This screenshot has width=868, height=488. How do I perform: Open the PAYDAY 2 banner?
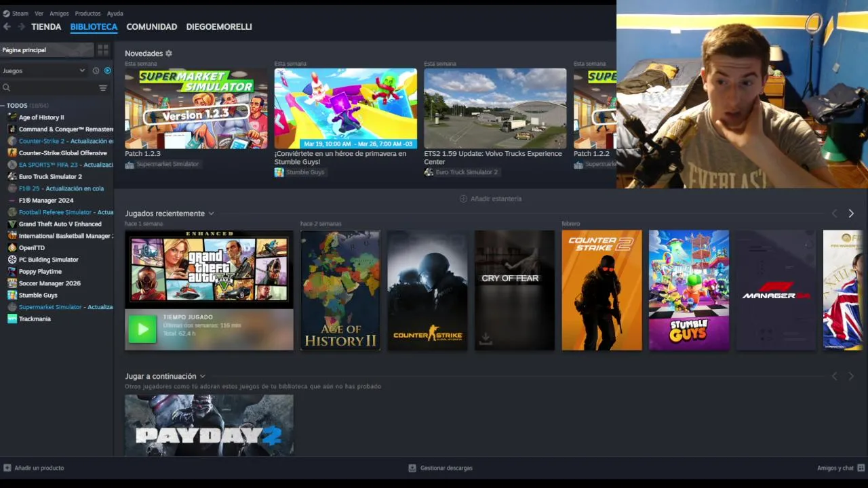pos(209,425)
